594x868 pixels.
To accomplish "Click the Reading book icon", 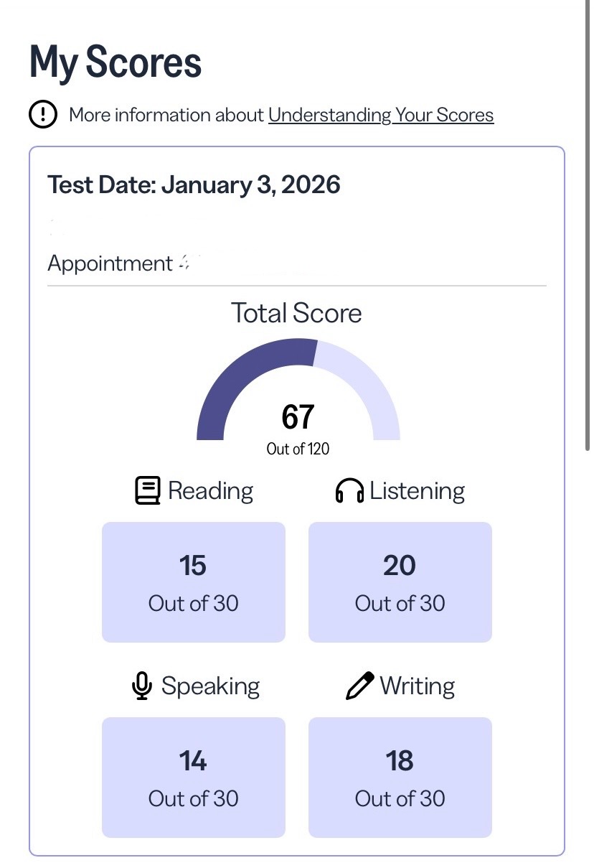I will click(148, 491).
